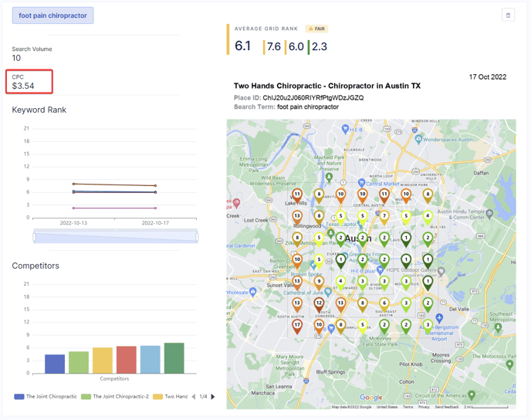Image resolution: width=531 pixels, height=420 pixels.
Task: Click the trash delete icon
Action: pyautogui.click(x=508, y=15)
